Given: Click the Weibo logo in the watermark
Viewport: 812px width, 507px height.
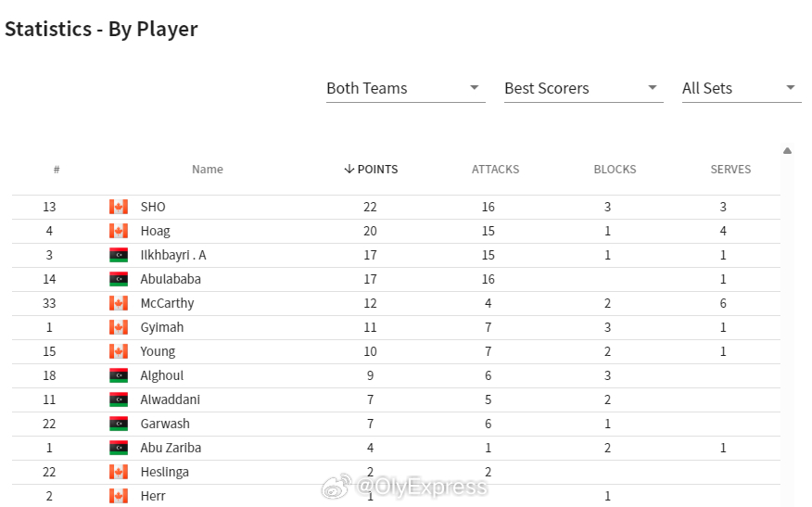Looking at the screenshot, I should 336,487.
